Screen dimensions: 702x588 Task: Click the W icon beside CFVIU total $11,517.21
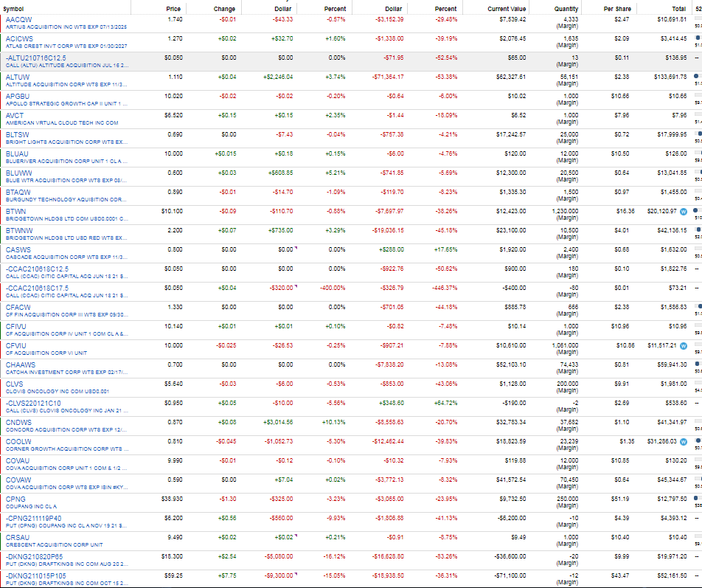coord(683,346)
